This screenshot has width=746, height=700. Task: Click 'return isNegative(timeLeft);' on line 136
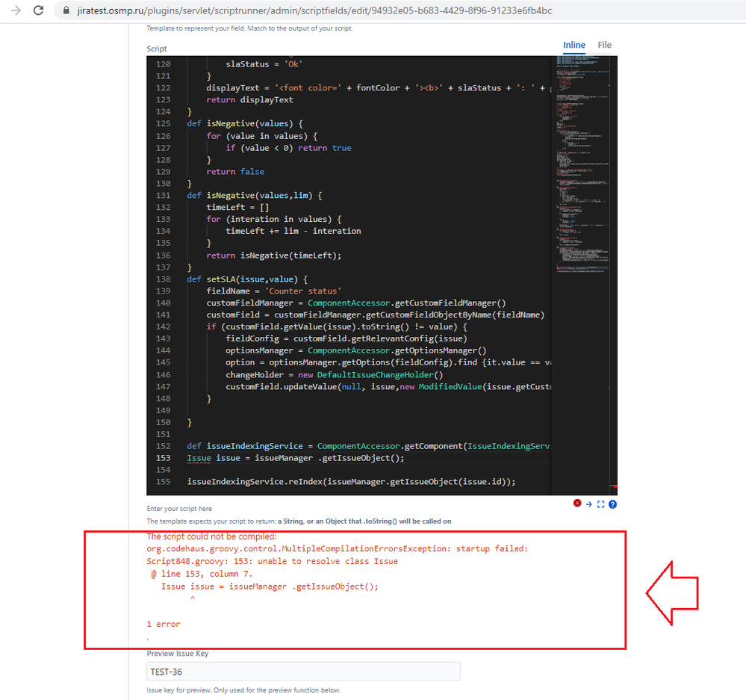point(273,255)
